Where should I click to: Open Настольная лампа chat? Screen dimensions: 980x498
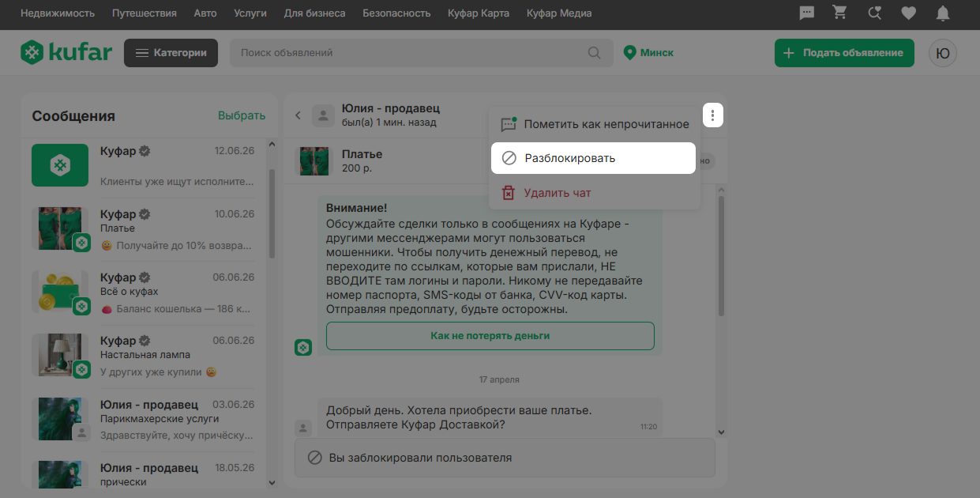point(150,356)
